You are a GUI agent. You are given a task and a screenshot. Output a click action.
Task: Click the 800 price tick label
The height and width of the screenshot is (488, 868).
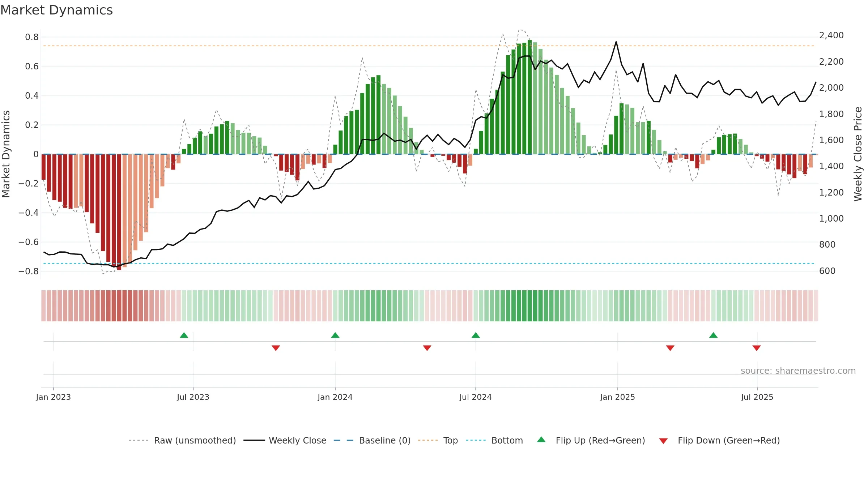827,245
